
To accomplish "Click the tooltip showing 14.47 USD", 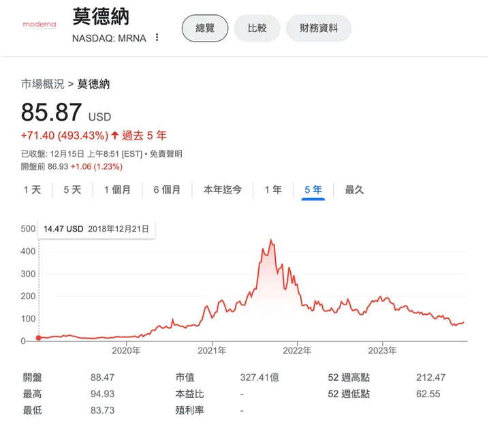I will tap(97, 229).
